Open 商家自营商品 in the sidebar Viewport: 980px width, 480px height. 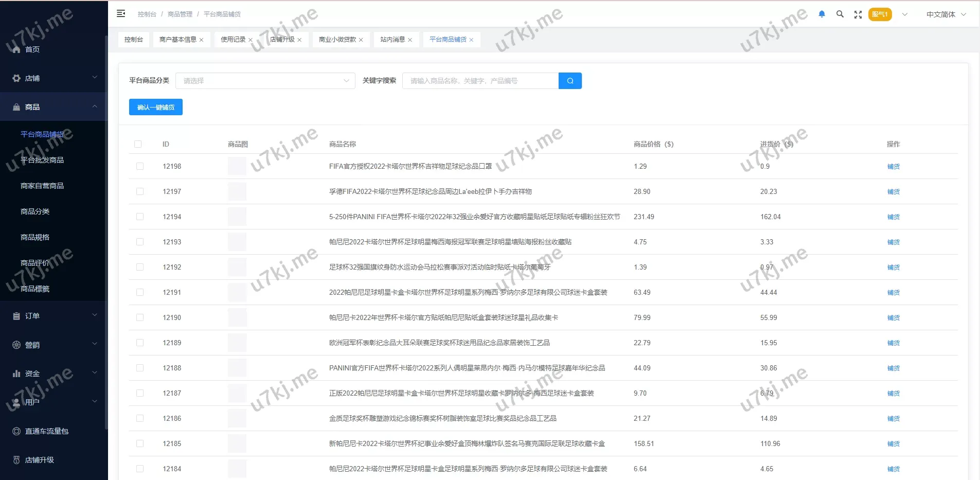coord(42,186)
